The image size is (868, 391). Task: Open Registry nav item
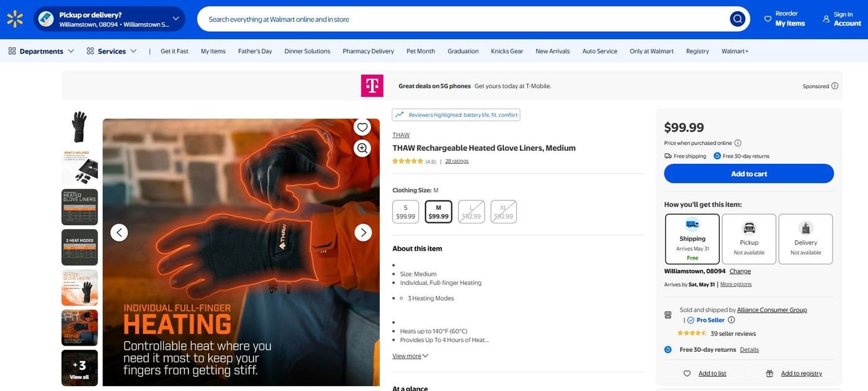click(697, 51)
